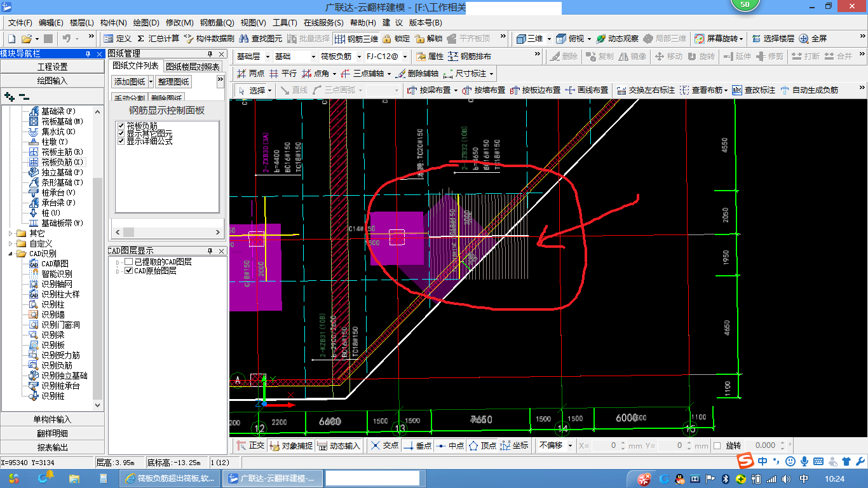
Task: Check 已提取的CAD图层 checkbox
Action: (129, 262)
